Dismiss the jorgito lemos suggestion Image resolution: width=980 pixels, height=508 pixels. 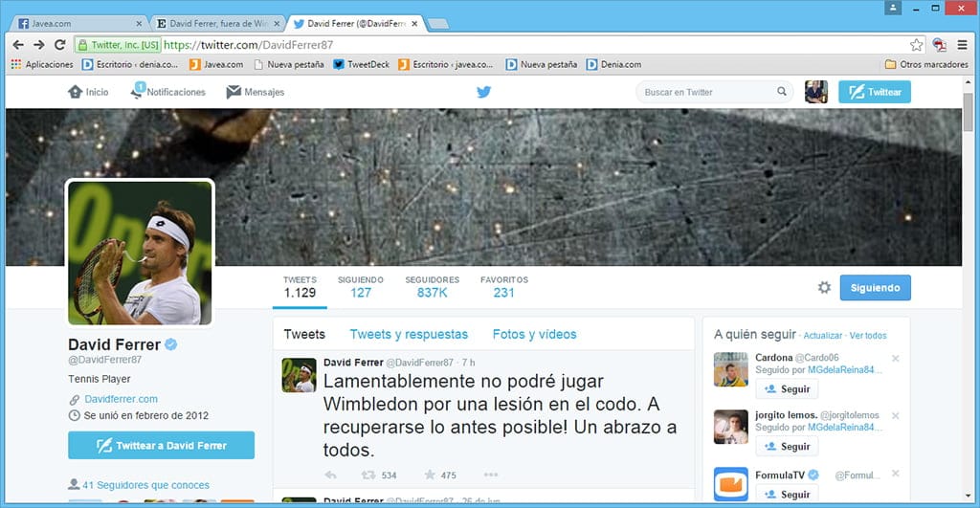[x=895, y=416]
